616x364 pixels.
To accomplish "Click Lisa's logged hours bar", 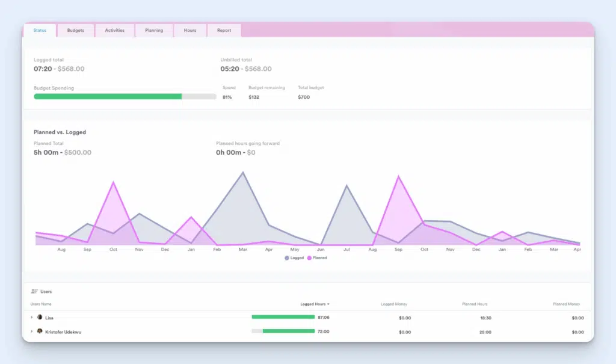I will [x=283, y=317].
